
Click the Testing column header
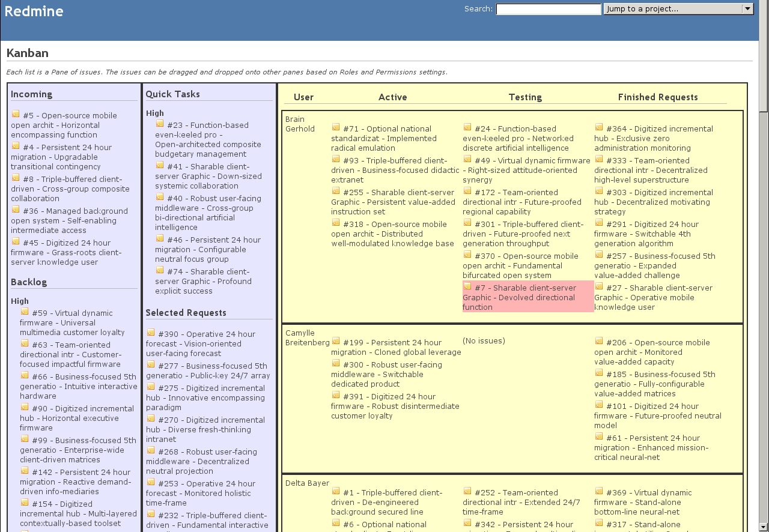(525, 97)
